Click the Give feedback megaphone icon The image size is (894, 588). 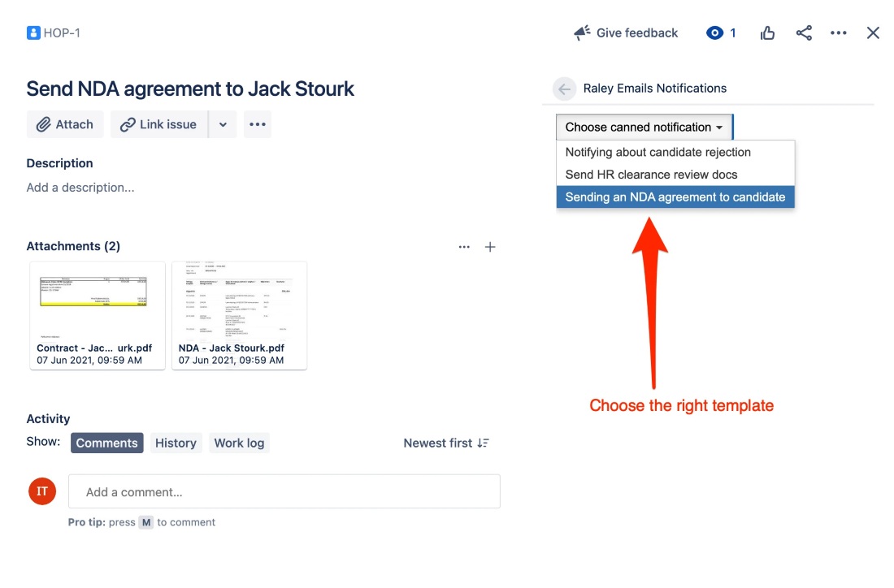pyautogui.click(x=580, y=32)
